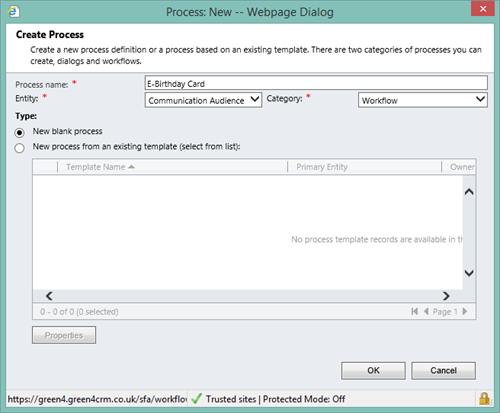Click the template list scroll up arrow
The height and width of the screenshot is (413, 500).
469,192
